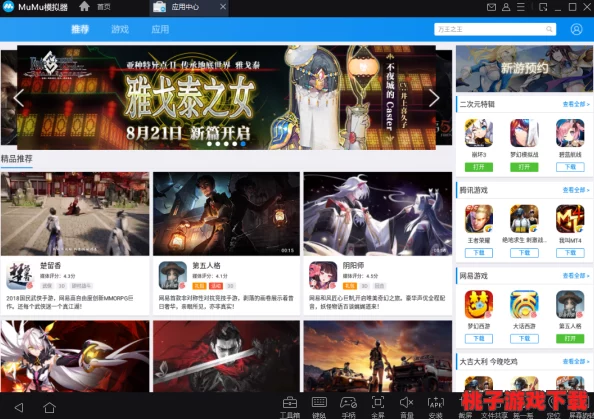The height and width of the screenshot is (419, 594).
Task: Open the title bar hamburger menu
Action: (x=521, y=7)
